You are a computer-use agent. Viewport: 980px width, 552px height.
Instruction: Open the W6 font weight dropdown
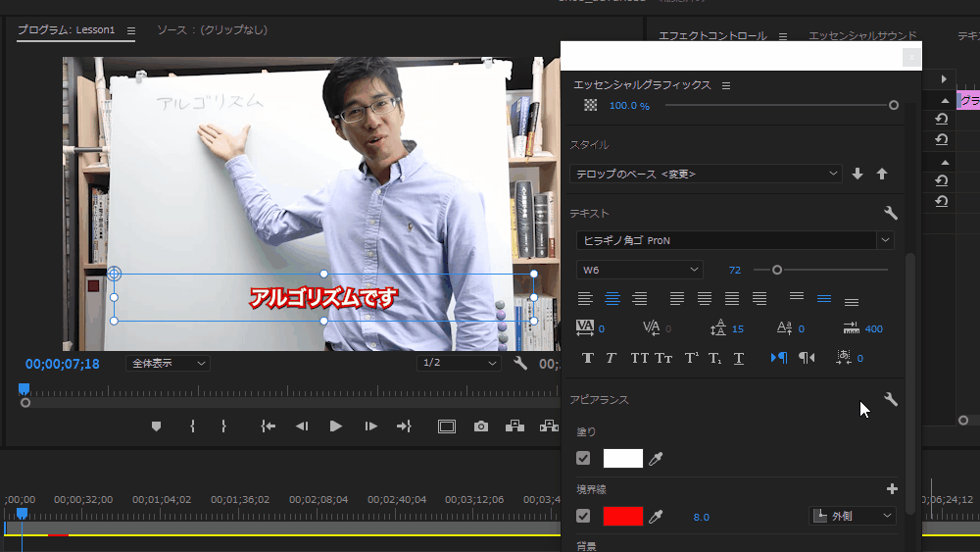639,270
